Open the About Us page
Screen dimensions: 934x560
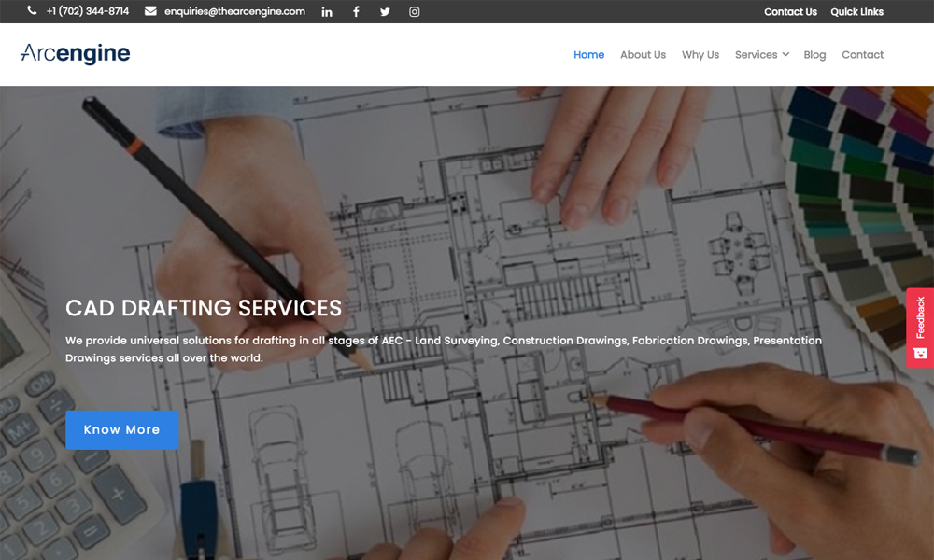tap(643, 55)
